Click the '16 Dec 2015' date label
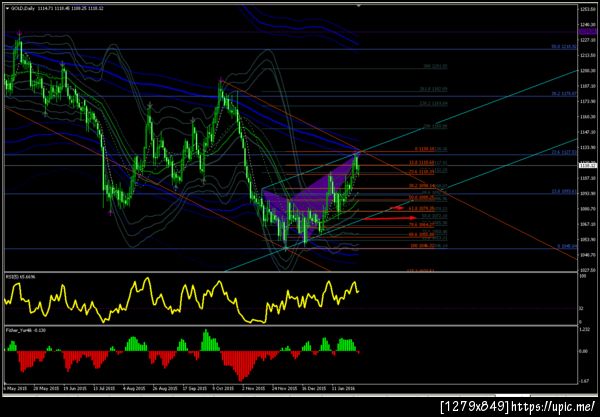Screen dimensions: 600x417 pyautogui.click(x=314, y=388)
